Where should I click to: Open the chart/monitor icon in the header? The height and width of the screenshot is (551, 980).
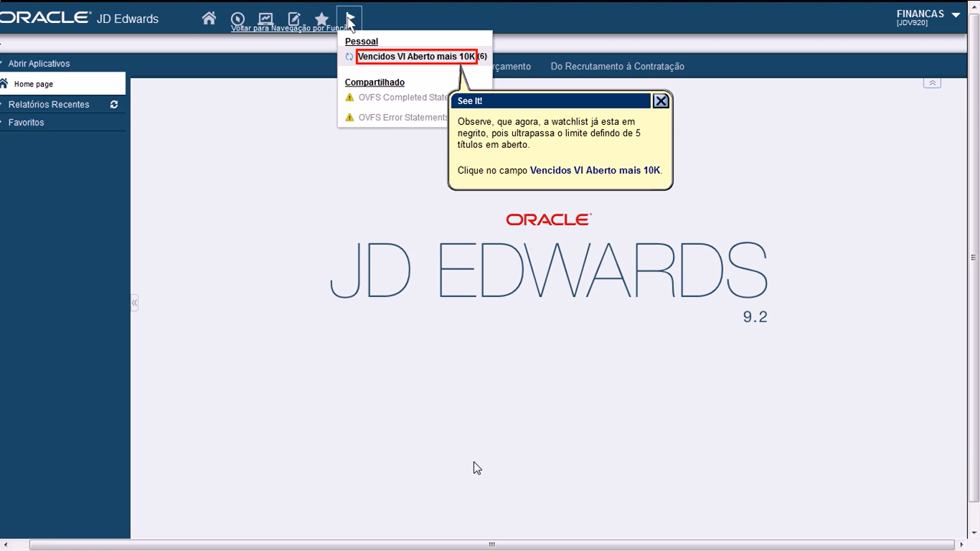[x=265, y=19]
